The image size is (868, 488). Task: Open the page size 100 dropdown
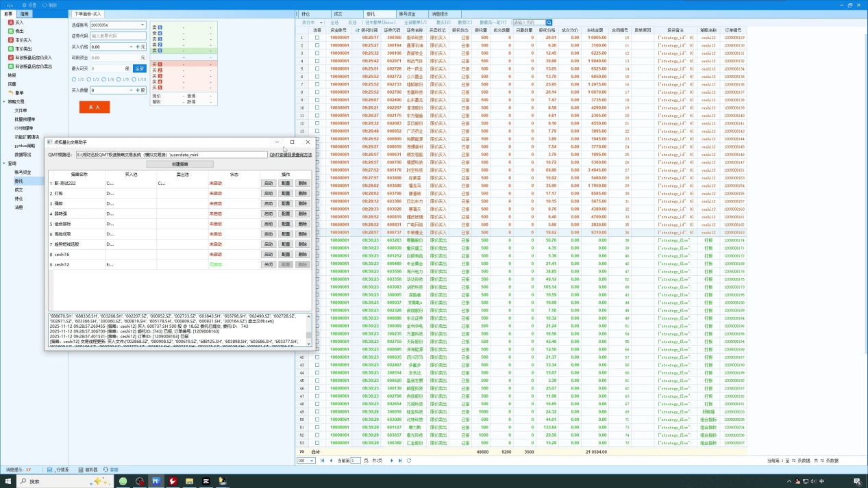306,461
